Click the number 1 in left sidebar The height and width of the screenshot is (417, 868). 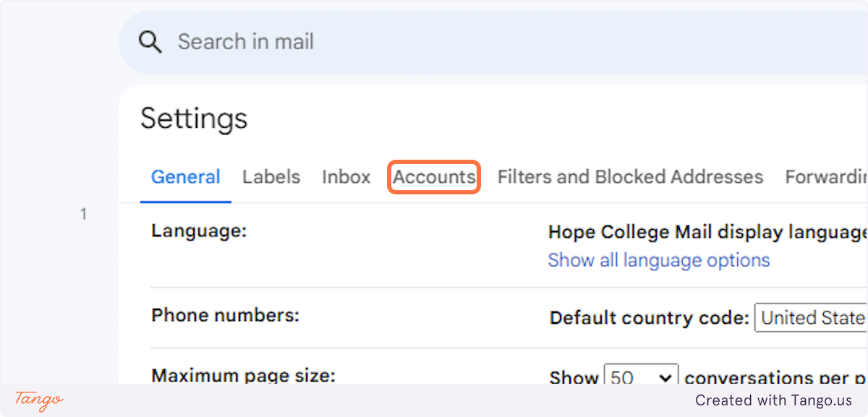[x=83, y=214]
